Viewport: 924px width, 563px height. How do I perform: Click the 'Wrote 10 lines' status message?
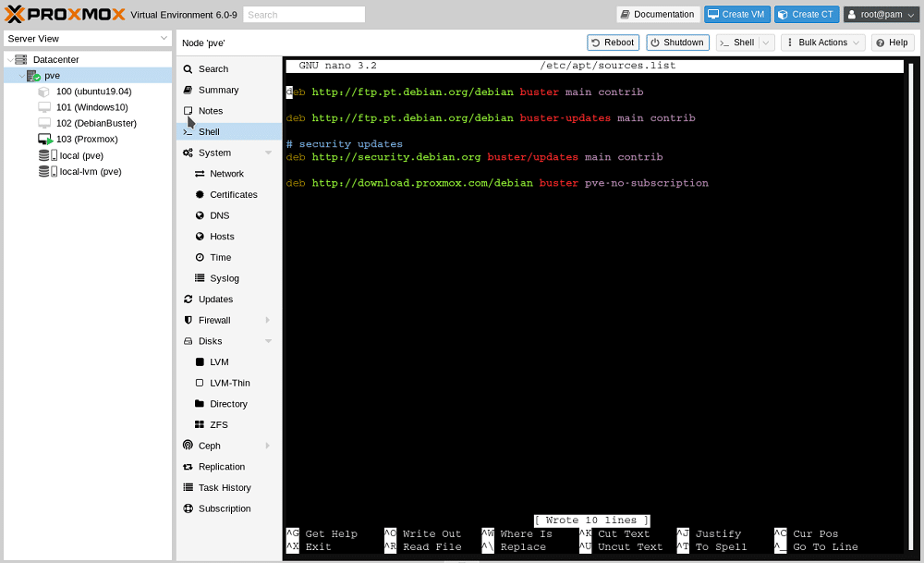tap(591, 520)
